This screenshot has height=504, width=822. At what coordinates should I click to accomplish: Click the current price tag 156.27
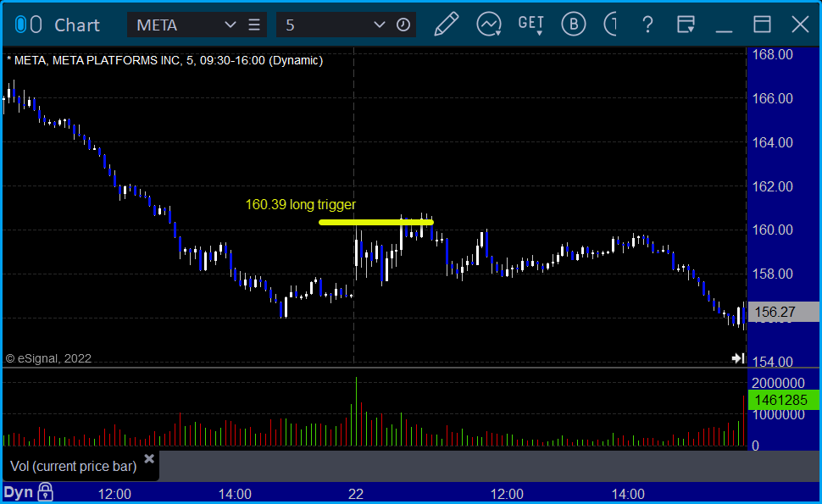(x=783, y=312)
